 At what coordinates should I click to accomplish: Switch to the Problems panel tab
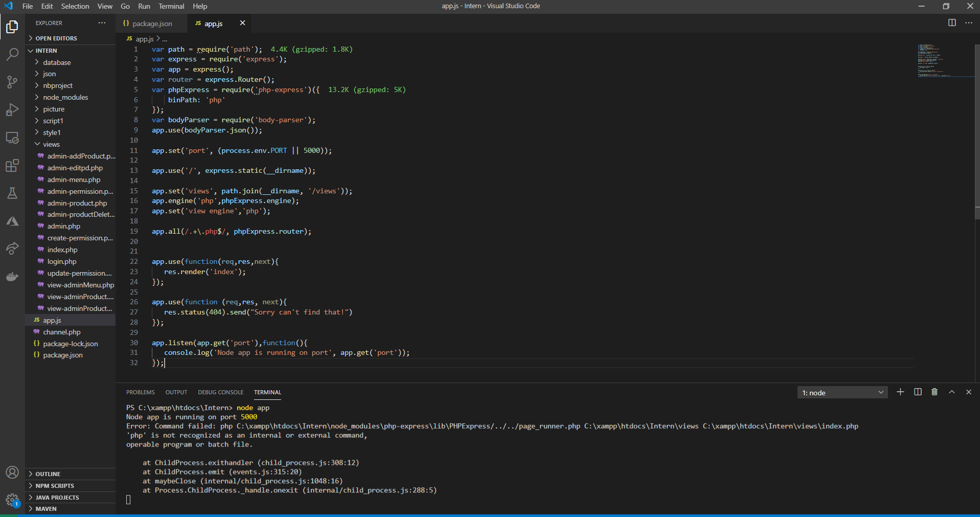click(x=140, y=392)
